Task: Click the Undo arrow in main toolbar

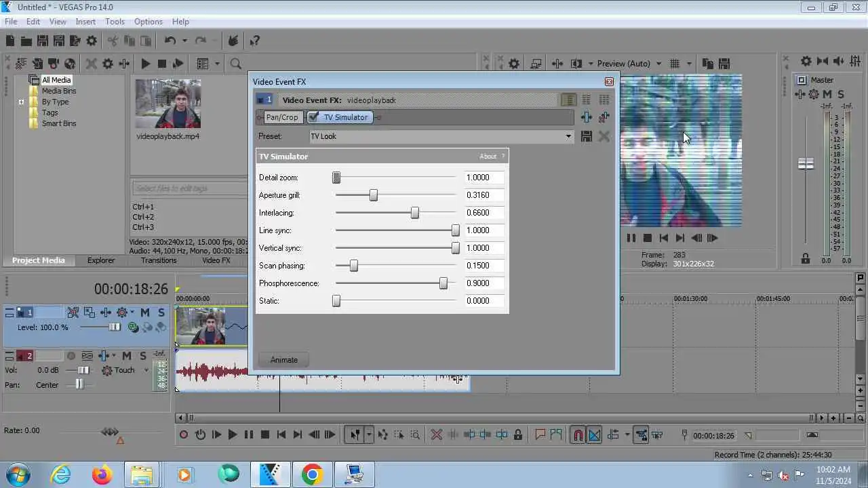Action: 170,41
